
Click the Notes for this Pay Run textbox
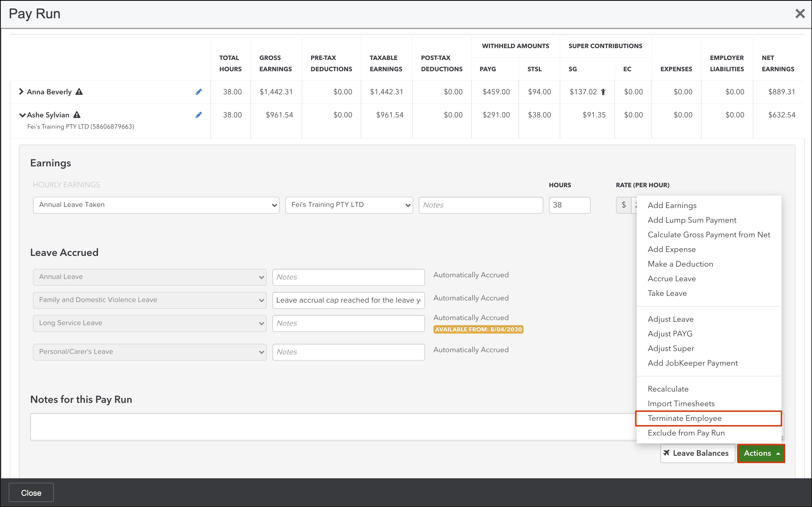click(332, 427)
